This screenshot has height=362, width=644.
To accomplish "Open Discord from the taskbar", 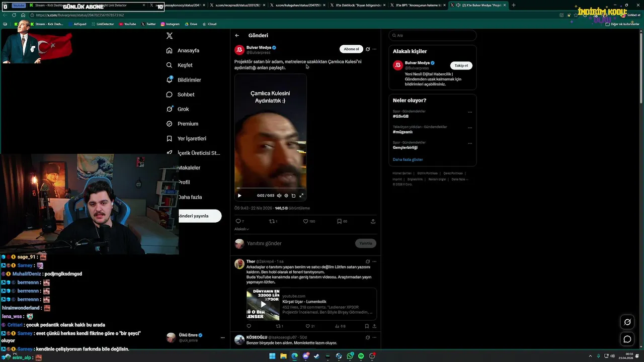I will (x=306, y=356).
